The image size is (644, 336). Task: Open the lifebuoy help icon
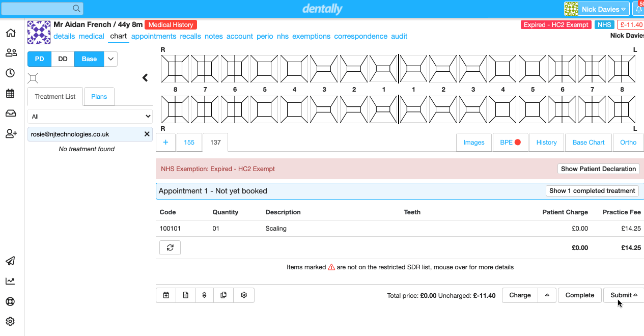10,301
